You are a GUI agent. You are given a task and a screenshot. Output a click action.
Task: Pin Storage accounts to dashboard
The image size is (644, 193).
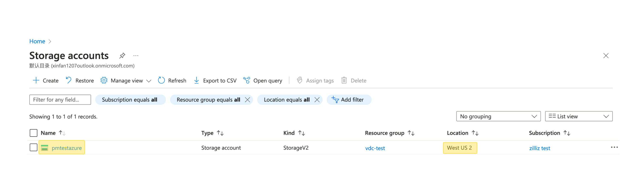pos(122,55)
